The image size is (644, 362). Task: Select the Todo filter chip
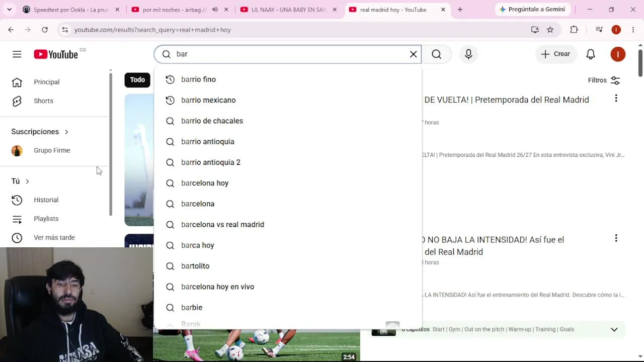[137, 80]
